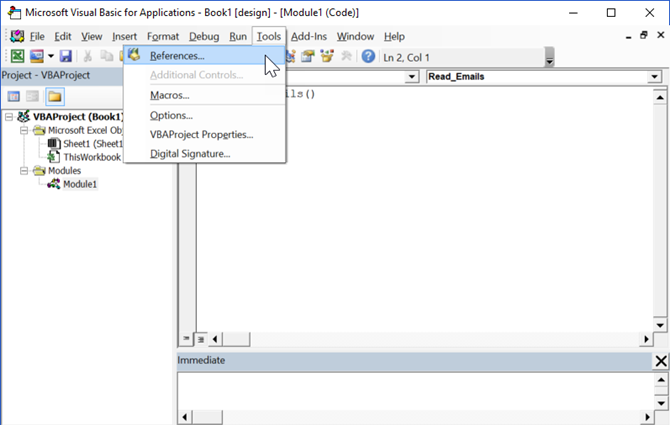Toggle Folders view in Project panel
Viewport: 670px width, 425px height.
point(54,97)
